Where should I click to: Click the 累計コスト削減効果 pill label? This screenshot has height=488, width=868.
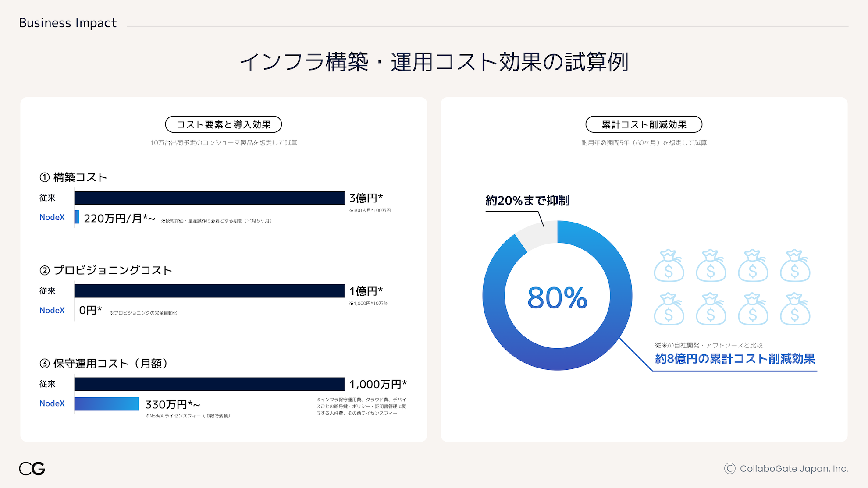pyautogui.click(x=644, y=124)
